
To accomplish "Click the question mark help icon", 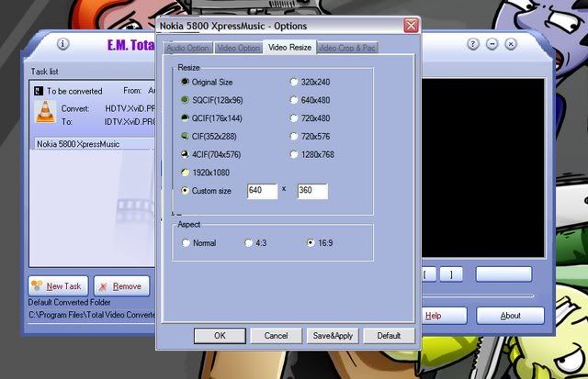I will point(473,43).
